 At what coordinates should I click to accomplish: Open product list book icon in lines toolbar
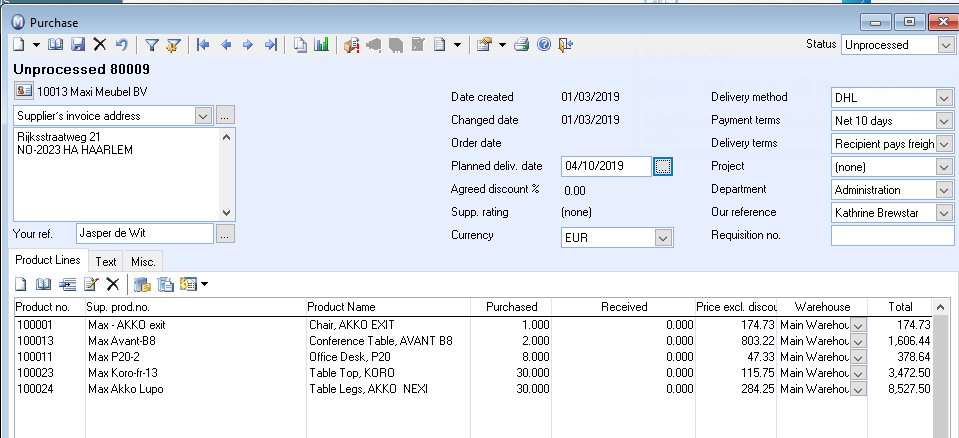point(43,284)
